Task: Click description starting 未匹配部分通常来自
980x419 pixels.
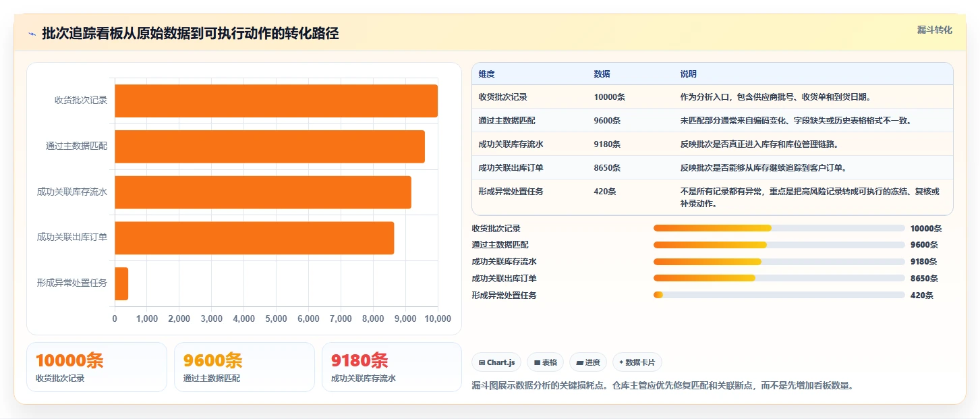Action: pyautogui.click(x=796, y=121)
